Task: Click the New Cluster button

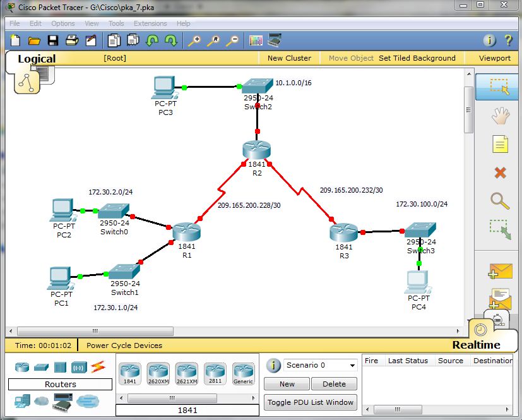Action: tap(289, 58)
